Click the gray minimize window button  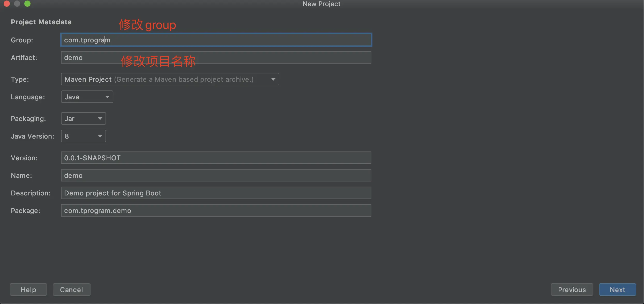[x=17, y=4]
